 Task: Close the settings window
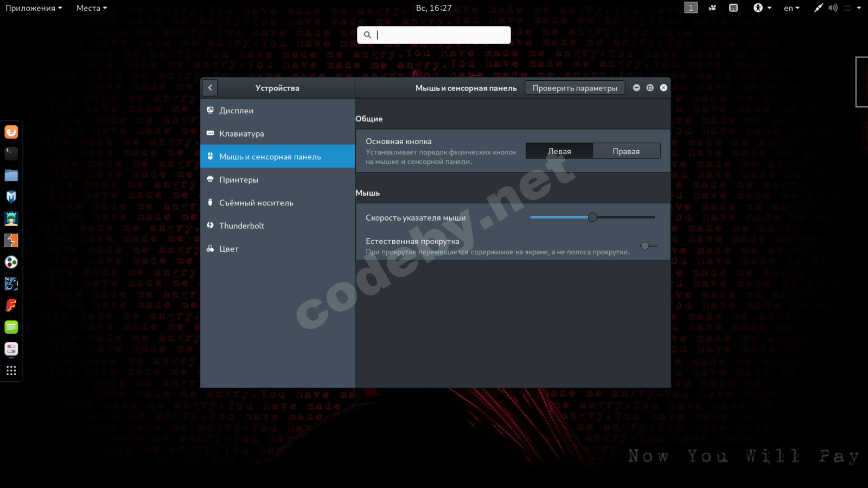[663, 88]
